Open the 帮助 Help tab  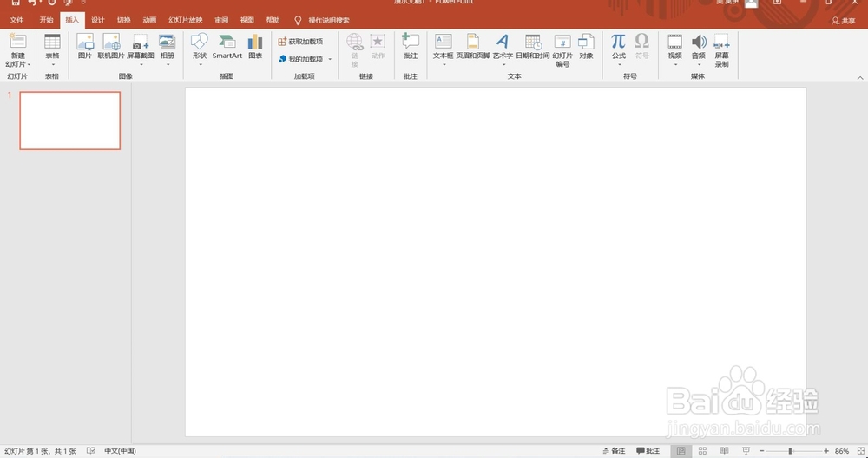(x=273, y=20)
